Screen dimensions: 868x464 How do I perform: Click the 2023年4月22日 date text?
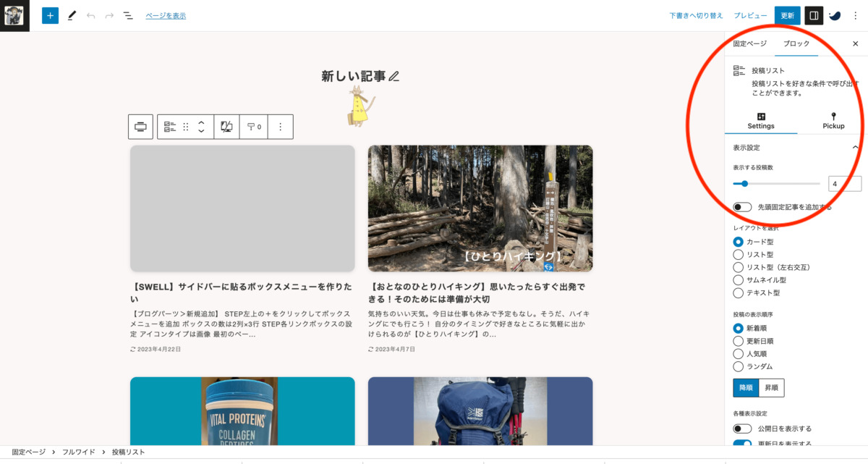pos(158,349)
